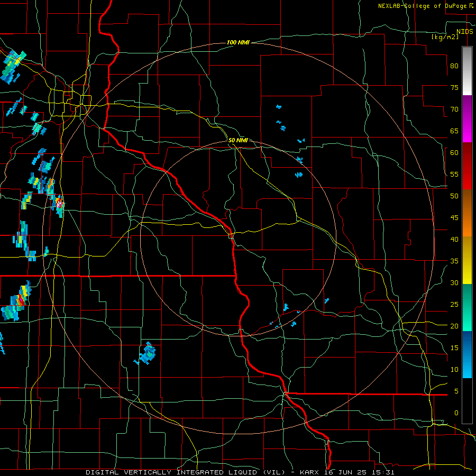This screenshot has width=476, height=476.
Task: Pick the black bottom segment of color bar
Action: [x=467, y=401]
